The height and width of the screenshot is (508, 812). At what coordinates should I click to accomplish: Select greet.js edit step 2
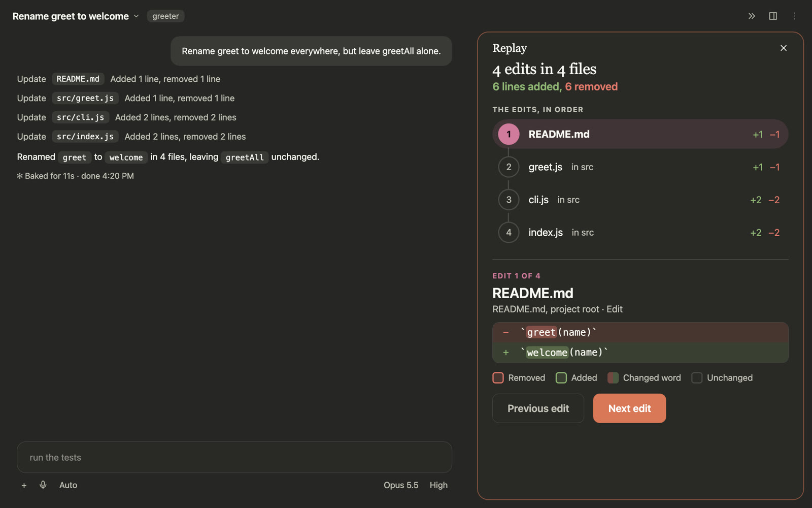(640, 167)
